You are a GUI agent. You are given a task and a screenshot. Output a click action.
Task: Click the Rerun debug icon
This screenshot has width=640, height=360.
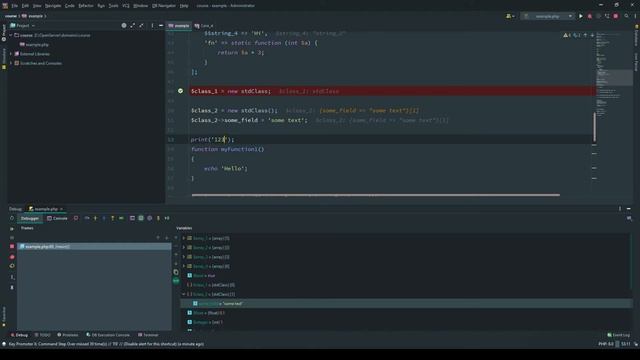click(x=12, y=218)
